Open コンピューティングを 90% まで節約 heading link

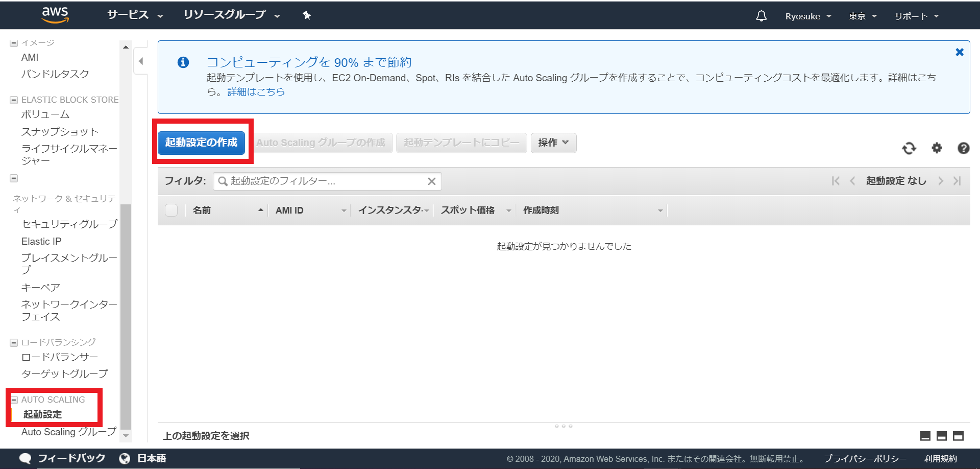click(309, 62)
